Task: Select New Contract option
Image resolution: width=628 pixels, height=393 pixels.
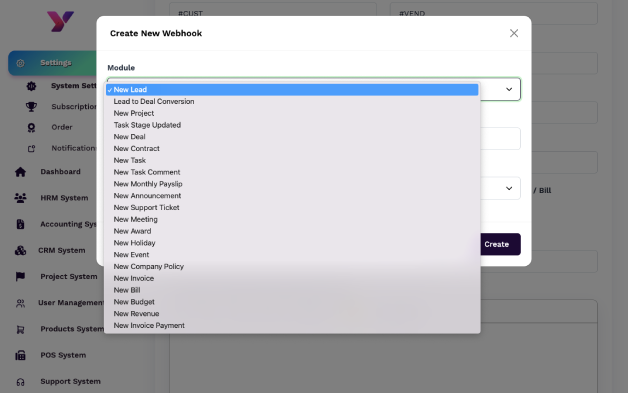Action: point(292,149)
